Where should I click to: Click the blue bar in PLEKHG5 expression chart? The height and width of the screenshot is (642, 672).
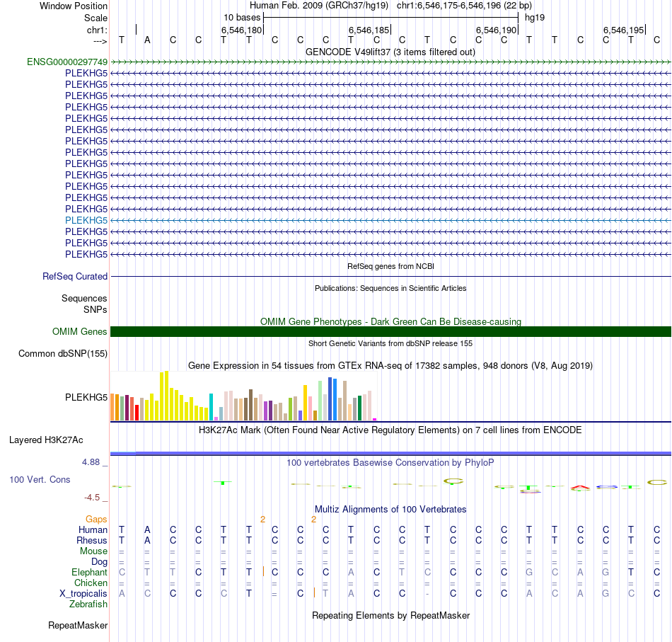point(330,399)
